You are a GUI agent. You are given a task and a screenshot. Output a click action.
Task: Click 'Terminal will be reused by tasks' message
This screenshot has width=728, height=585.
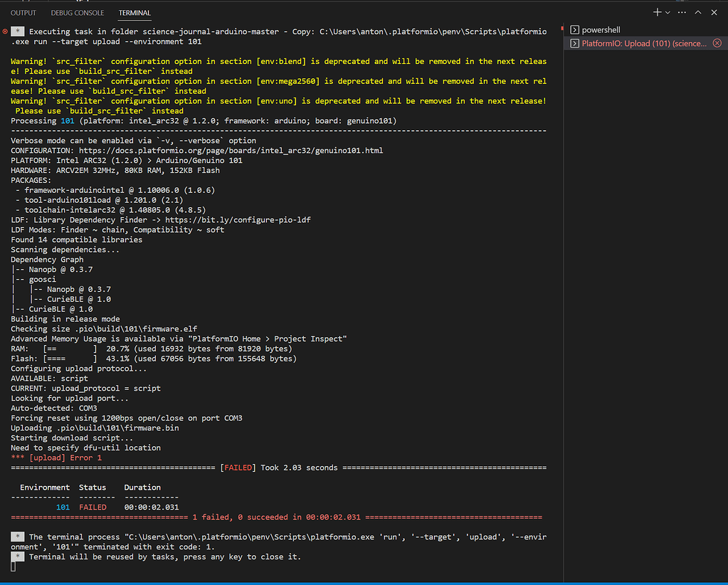pyautogui.click(x=165, y=557)
